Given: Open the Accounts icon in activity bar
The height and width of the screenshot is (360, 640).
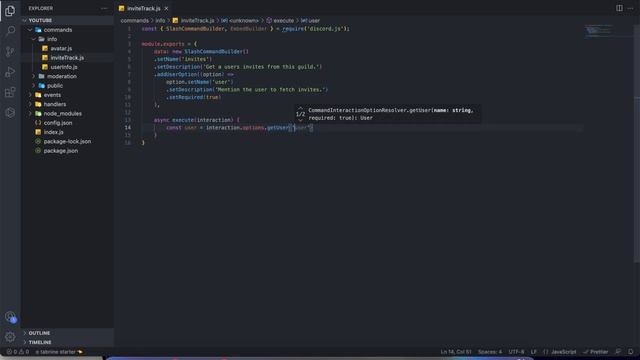Looking at the screenshot, I should pyautogui.click(x=10, y=317).
